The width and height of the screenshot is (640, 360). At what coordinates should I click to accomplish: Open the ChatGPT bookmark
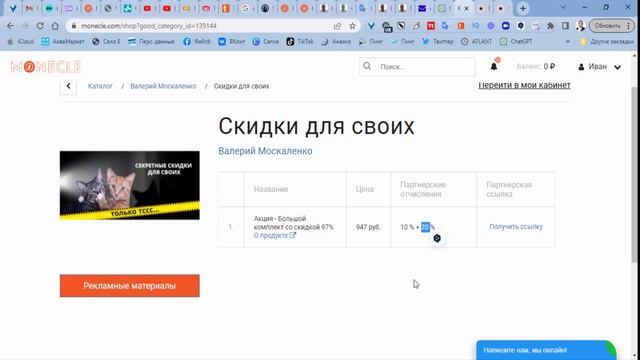coord(516,42)
